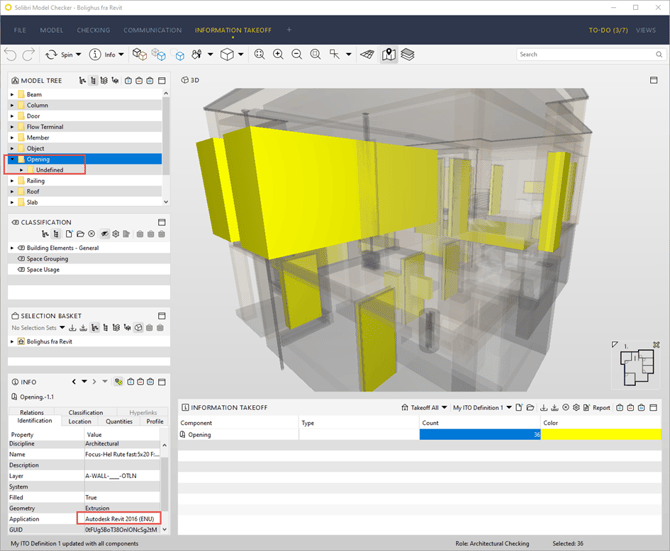Click the new ITO definition page icon
The width and height of the screenshot is (670, 551).
(520, 408)
